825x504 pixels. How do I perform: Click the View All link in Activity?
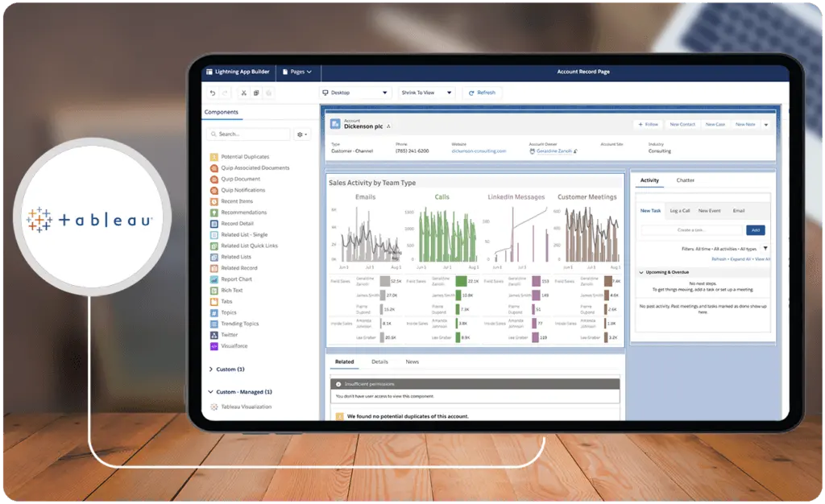point(762,259)
